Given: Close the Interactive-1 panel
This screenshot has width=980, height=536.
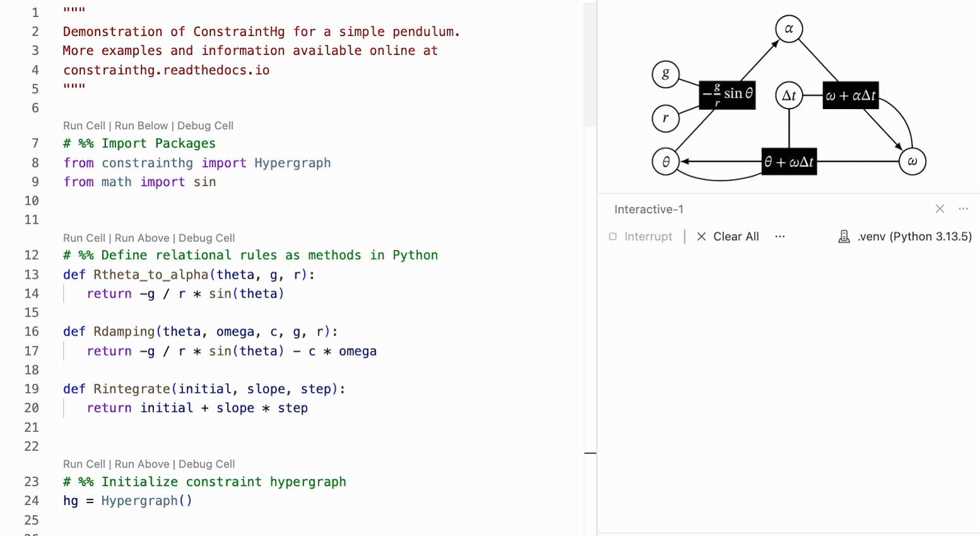Looking at the screenshot, I should pos(940,209).
